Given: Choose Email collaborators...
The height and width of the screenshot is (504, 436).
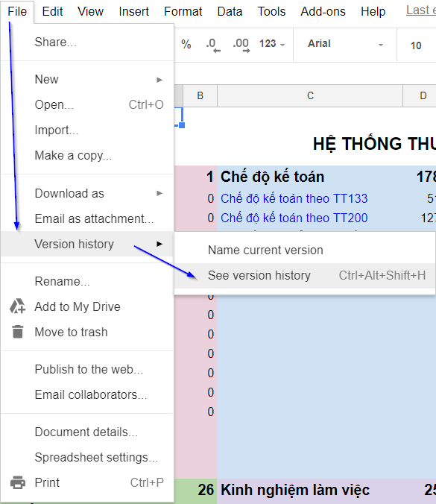Looking at the screenshot, I should click(87, 394).
